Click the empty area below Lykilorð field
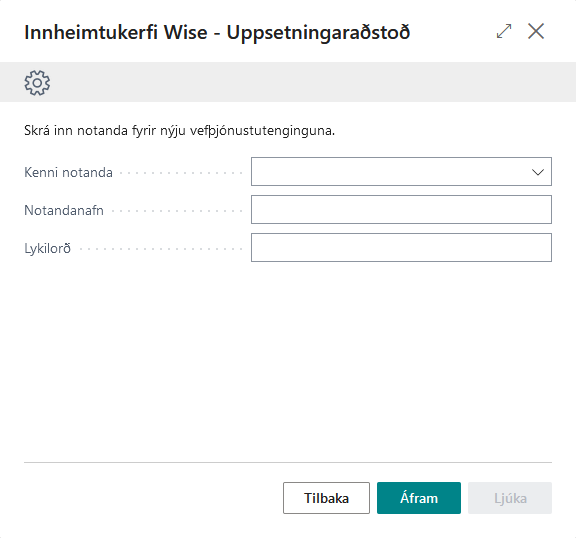The image size is (576, 538). (x=288, y=360)
